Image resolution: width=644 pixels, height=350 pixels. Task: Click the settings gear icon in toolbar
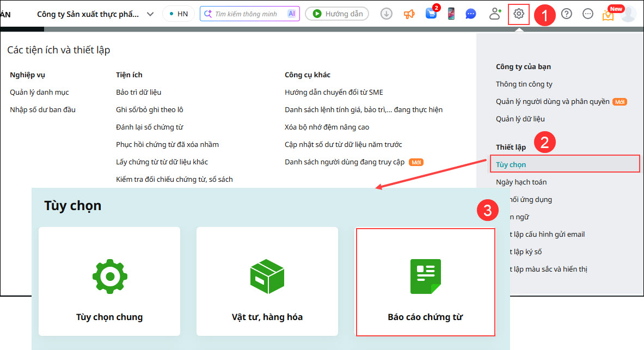(x=519, y=14)
